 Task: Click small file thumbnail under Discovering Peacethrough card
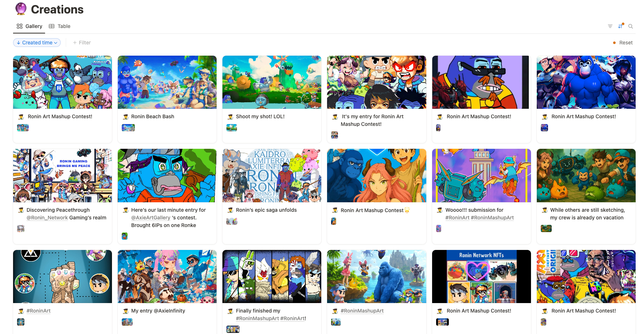tap(21, 228)
